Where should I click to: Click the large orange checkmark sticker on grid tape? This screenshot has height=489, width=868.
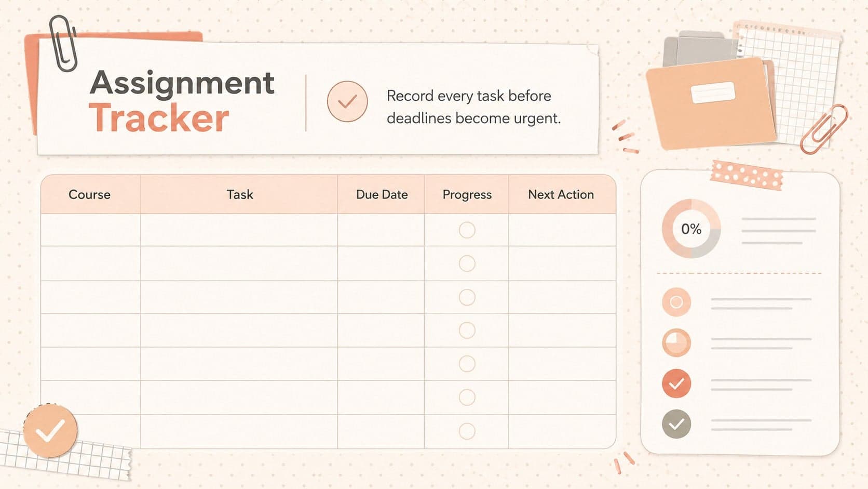point(50,431)
